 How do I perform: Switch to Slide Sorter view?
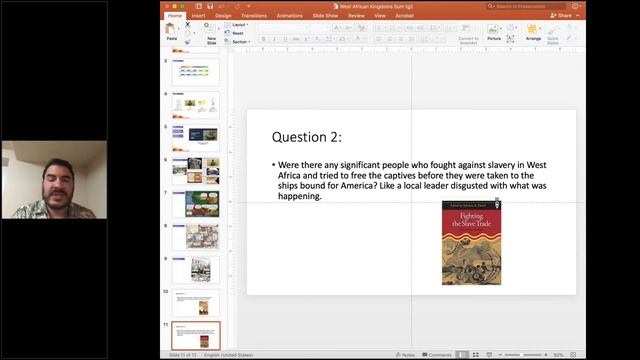tap(476, 355)
